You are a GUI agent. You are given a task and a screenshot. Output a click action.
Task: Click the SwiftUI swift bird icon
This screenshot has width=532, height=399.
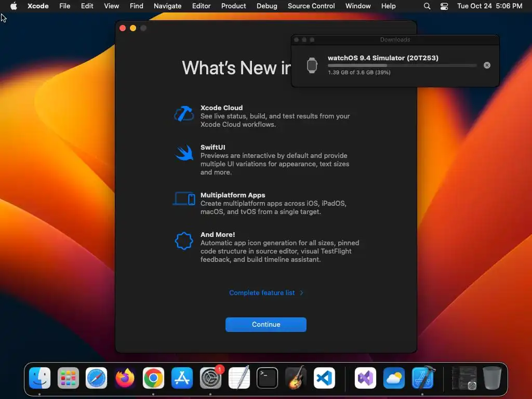184,153
